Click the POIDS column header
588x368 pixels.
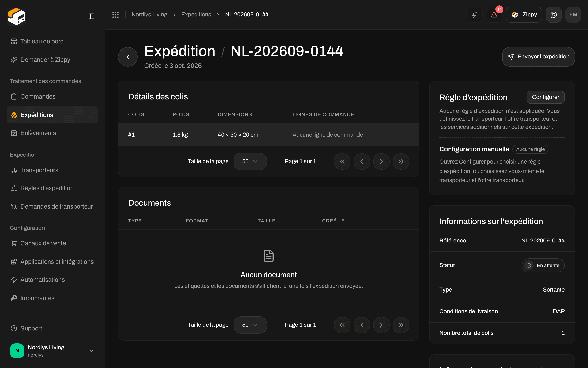point(181,114)
